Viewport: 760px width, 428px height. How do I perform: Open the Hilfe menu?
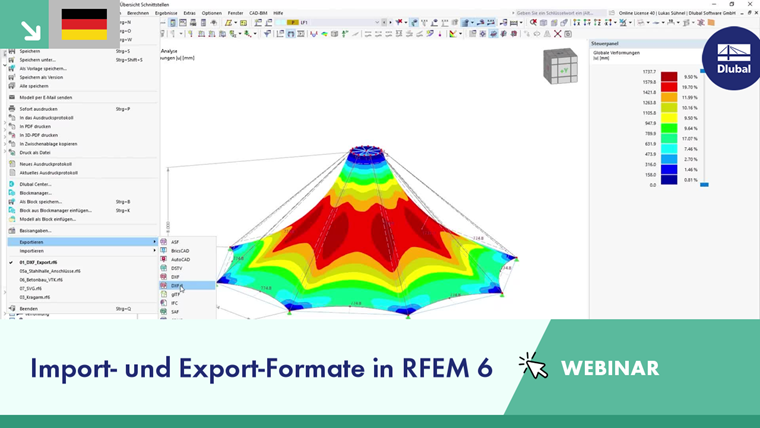coord(278,13)
